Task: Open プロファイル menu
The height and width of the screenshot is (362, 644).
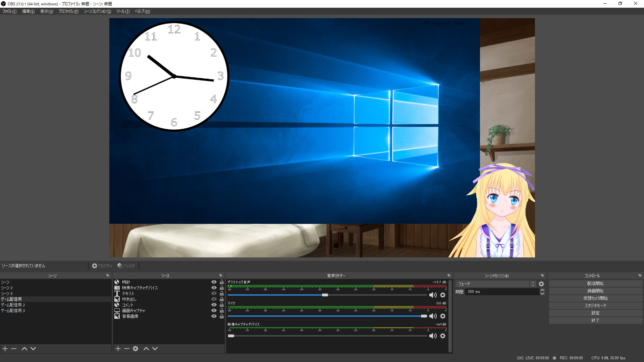Action: point(68,11)
